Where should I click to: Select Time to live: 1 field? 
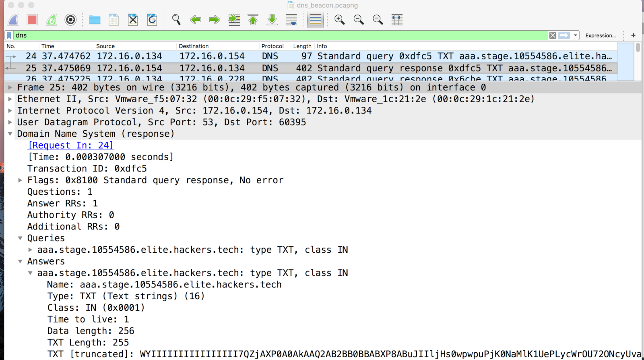click(x=88, y=320)
